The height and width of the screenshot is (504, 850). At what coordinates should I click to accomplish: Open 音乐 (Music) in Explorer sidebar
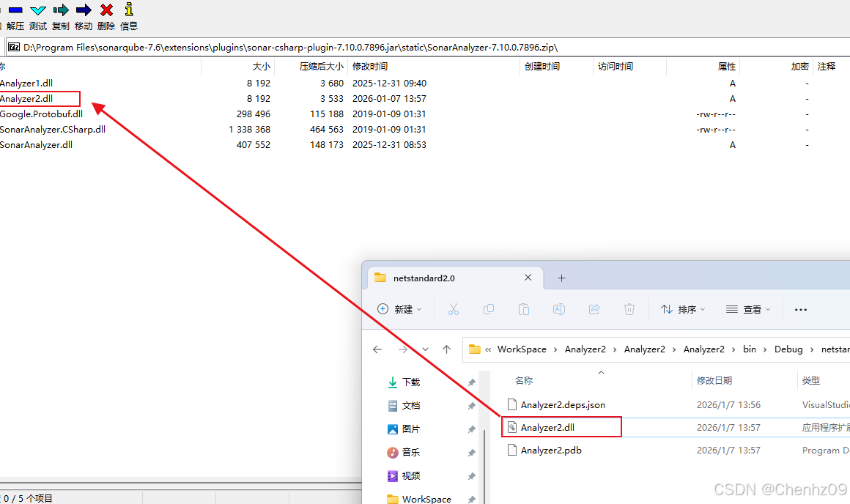[404, 453]
